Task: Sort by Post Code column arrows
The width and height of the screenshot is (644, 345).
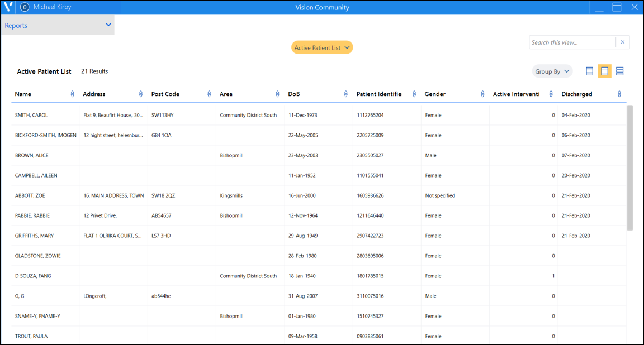Action: pos(209,94)
